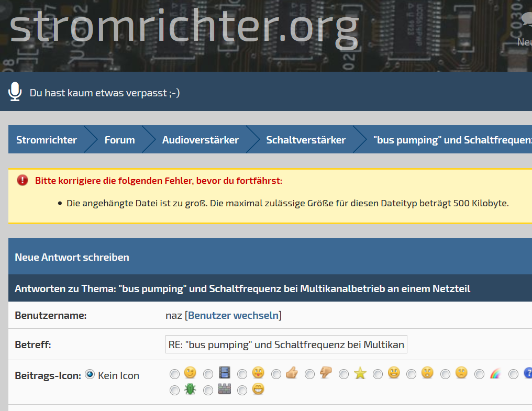Open Schaltverstärker breadcrumb section
Screen dimensions: 532x411
[306, 140]
